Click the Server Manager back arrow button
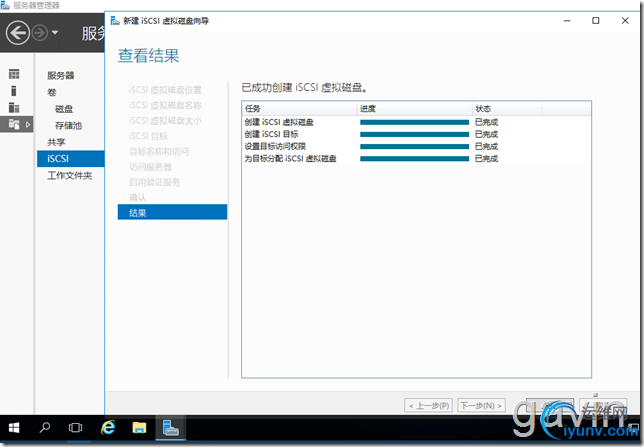 pyautogui.click(x=17, y=33)
